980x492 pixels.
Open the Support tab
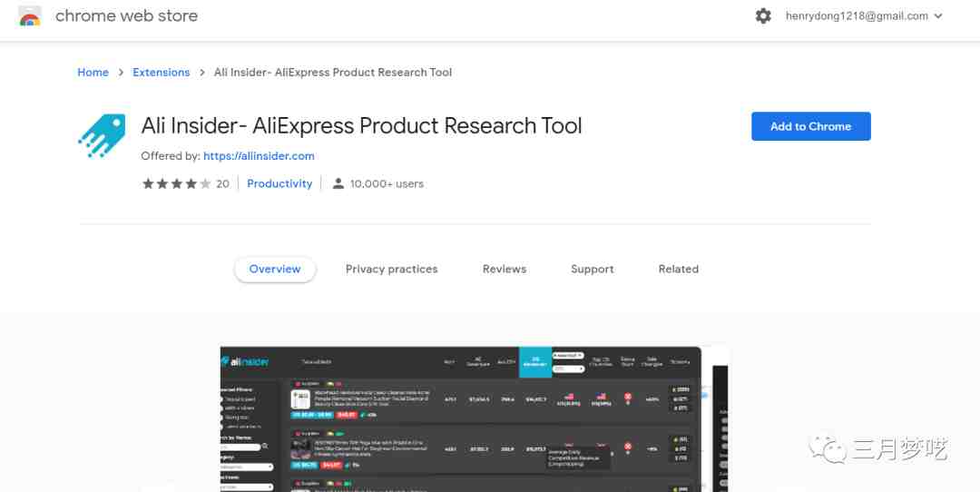click(593, 270)
